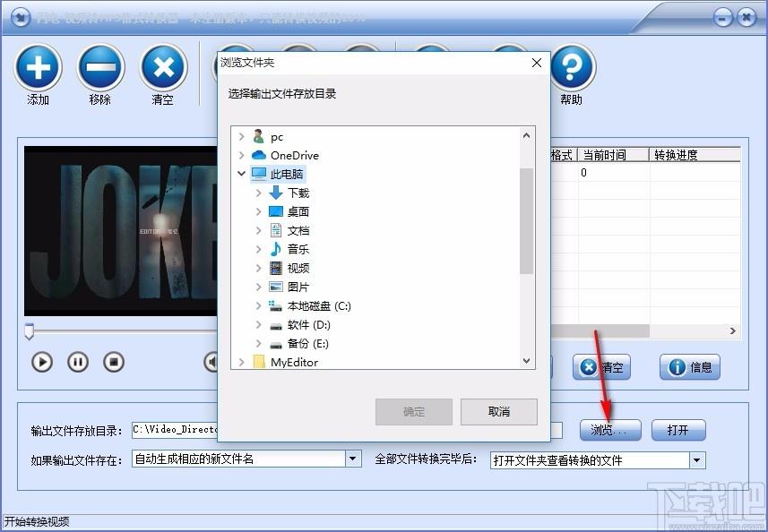The image size is (768, 532).
Task: Click the speaker volume icon
Action: coord(211,362)
